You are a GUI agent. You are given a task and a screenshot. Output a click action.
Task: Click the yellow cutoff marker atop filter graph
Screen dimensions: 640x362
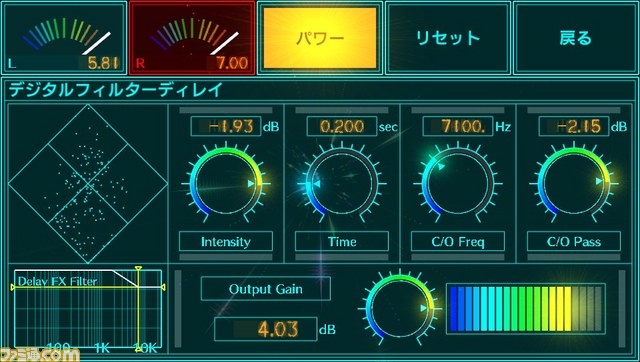138,269
